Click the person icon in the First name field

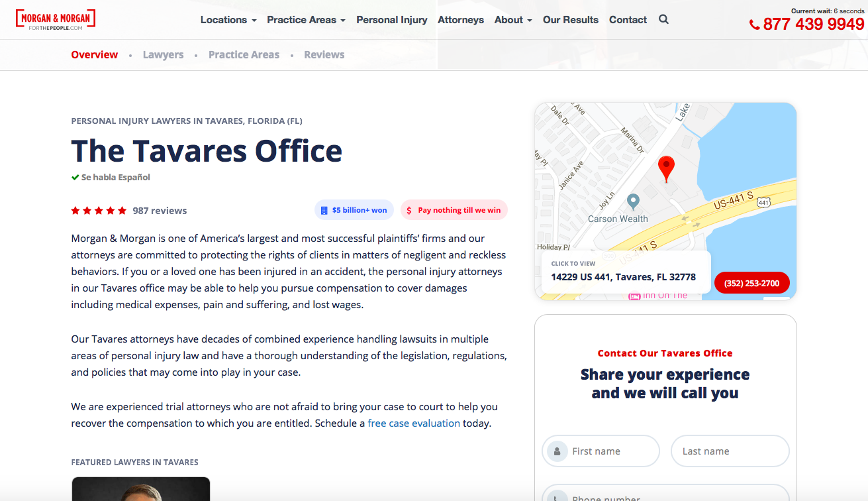coord(557,451)
